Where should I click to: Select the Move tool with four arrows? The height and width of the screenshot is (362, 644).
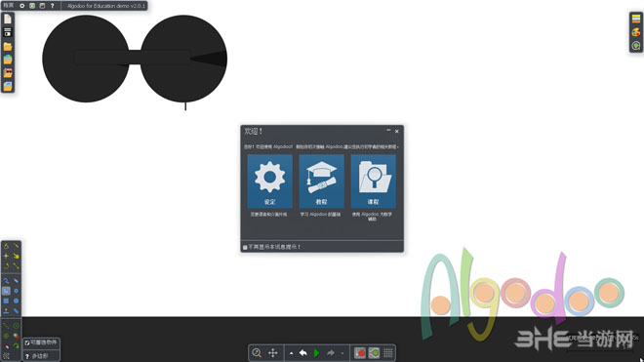[x=6, y=256]
